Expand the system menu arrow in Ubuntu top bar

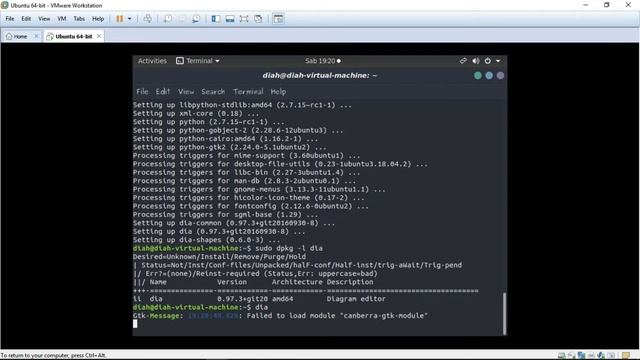498,61
